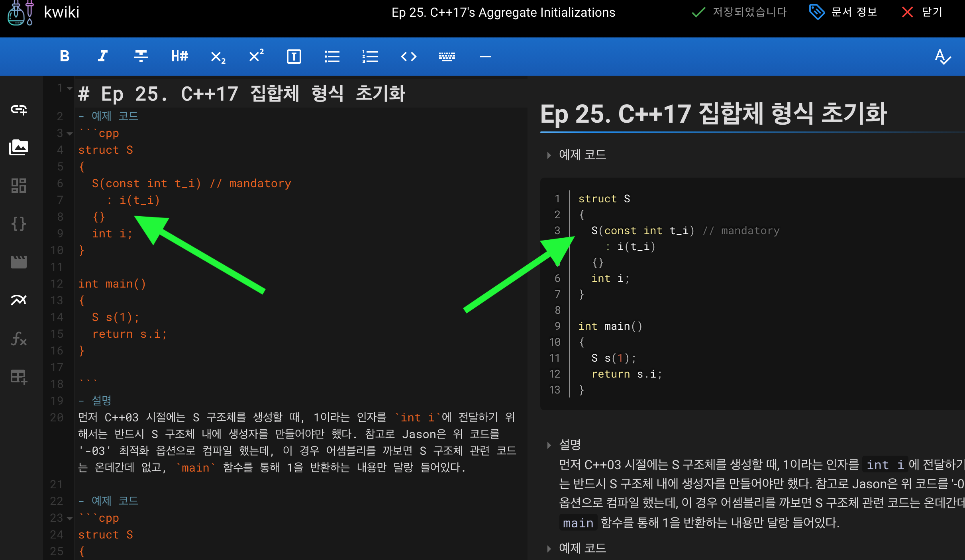The width and height of the screenshot is (965, 560).
Task: Insert link from sidebar
Action: (x=19, y=109)
